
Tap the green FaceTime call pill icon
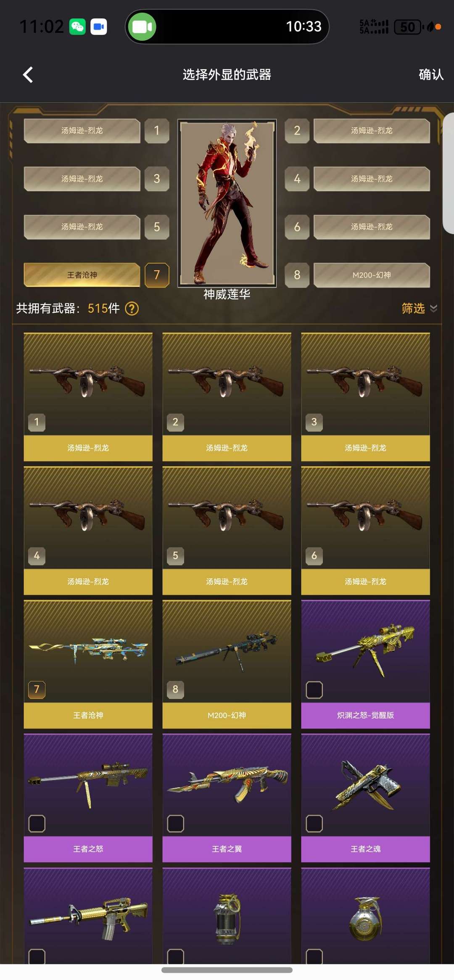pyautogui.click(x=142, y=27)
